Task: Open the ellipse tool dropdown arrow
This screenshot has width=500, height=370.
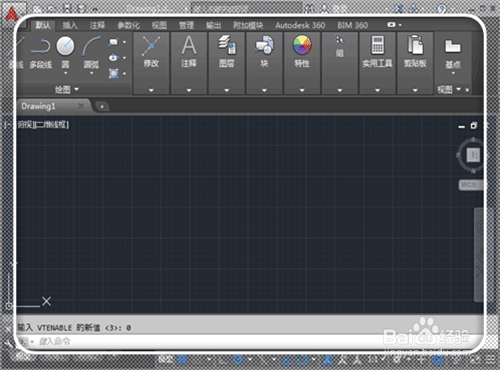Action: click(x=124, y=58)
